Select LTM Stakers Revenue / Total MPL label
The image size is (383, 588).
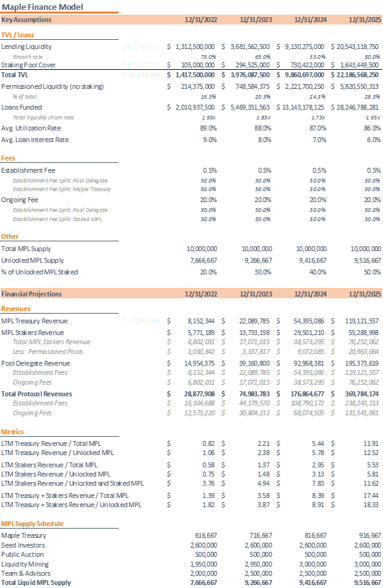click(x=49, y=465)
